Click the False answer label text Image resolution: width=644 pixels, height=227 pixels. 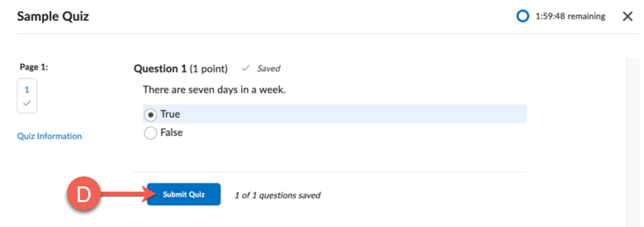click(171, 133)
